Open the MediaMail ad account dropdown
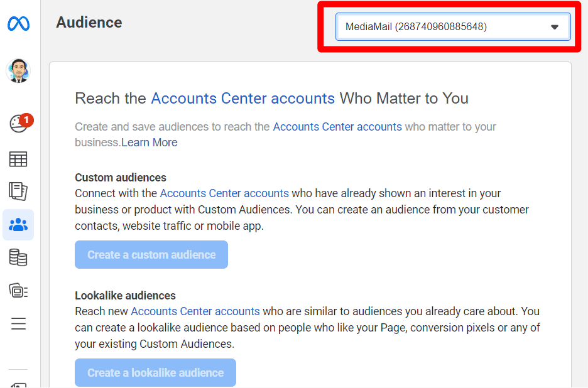 453,26
